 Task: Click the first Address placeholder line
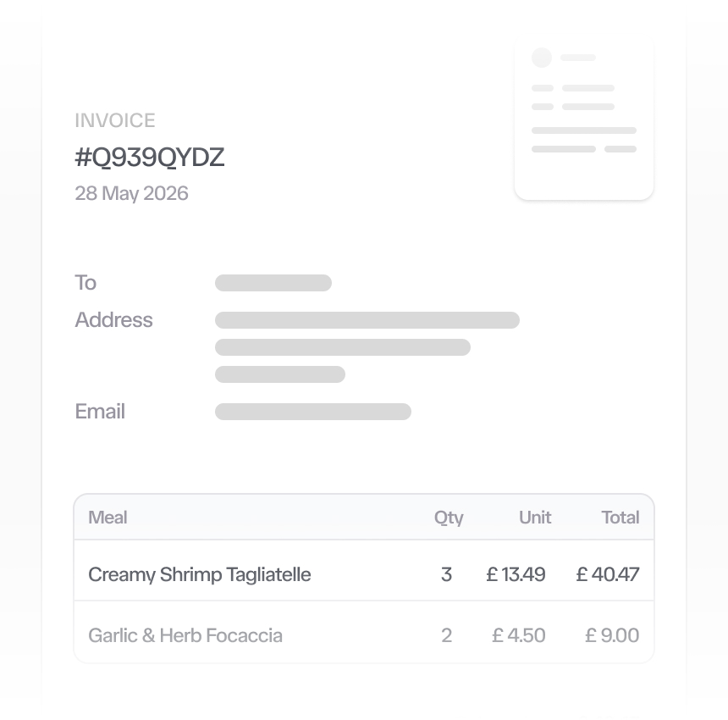367,320
